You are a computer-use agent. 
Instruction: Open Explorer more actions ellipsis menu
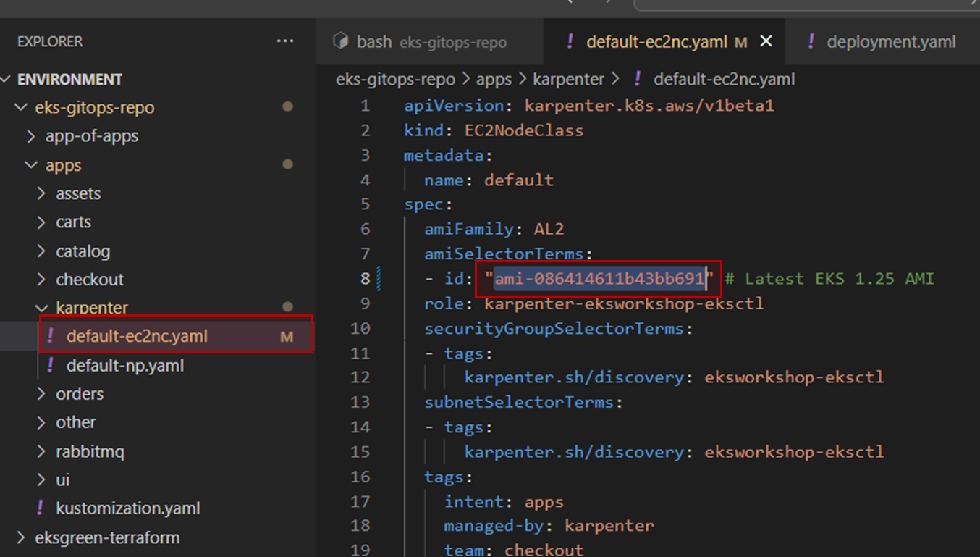coord(285,41)
